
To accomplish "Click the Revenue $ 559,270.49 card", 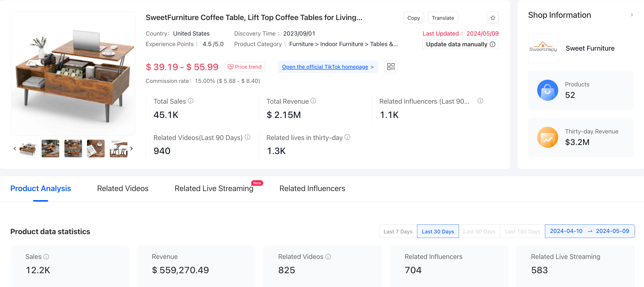I will pos(196,266).
